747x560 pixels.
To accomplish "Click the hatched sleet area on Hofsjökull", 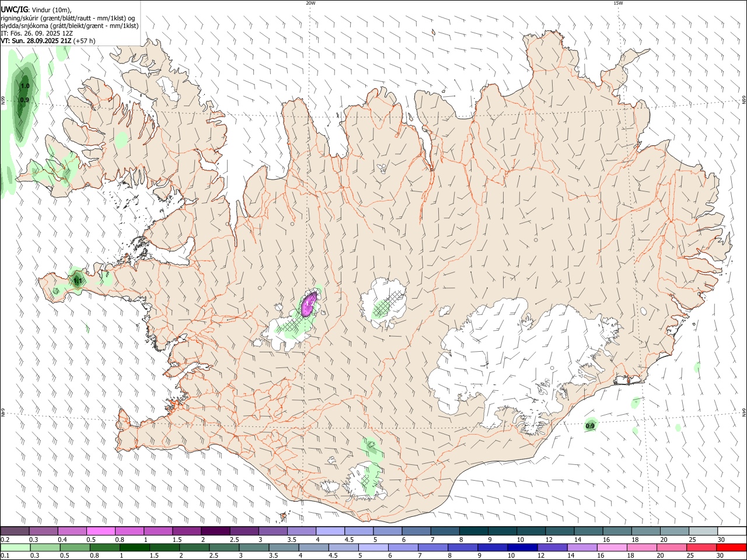I will click(387, 304).
